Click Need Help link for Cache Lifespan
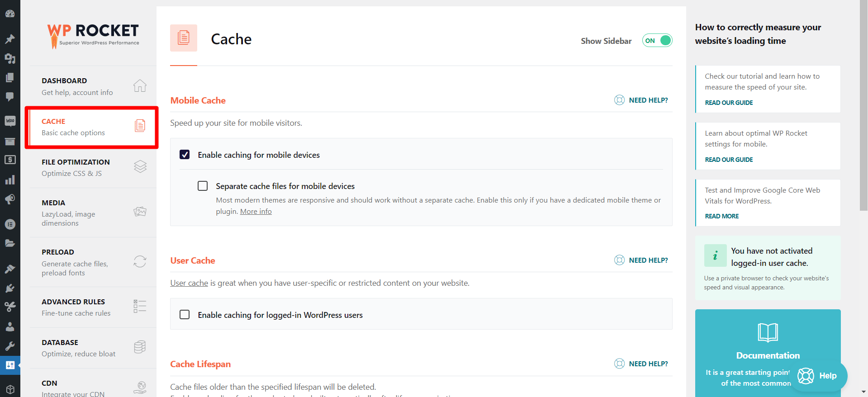 click(648, 364)
